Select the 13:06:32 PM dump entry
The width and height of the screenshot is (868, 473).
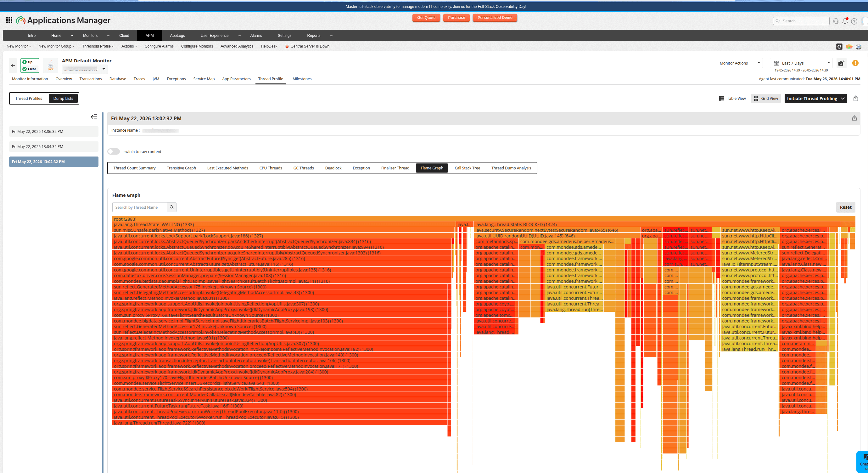(x=53, y=132)
